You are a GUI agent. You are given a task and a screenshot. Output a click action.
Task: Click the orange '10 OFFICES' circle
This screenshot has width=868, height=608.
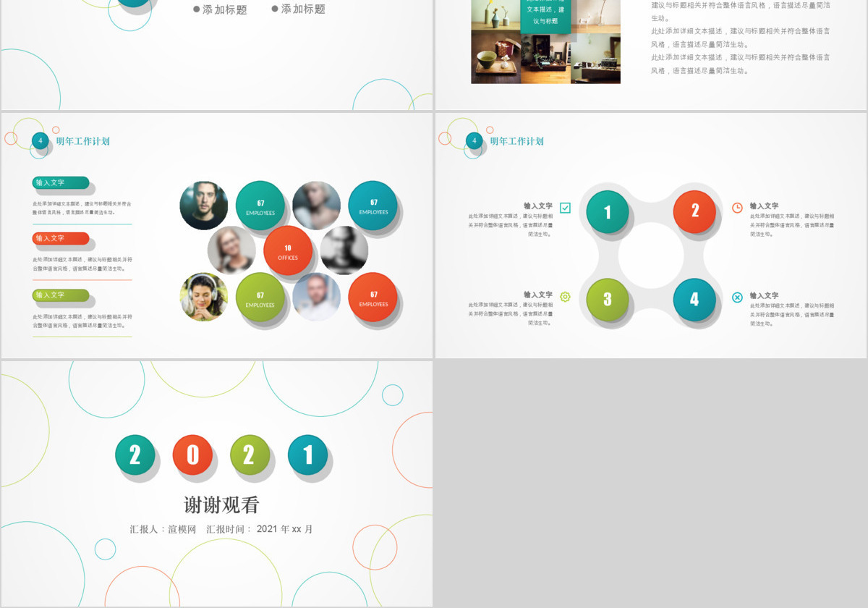pyautogui.click(x=288, y=250)
